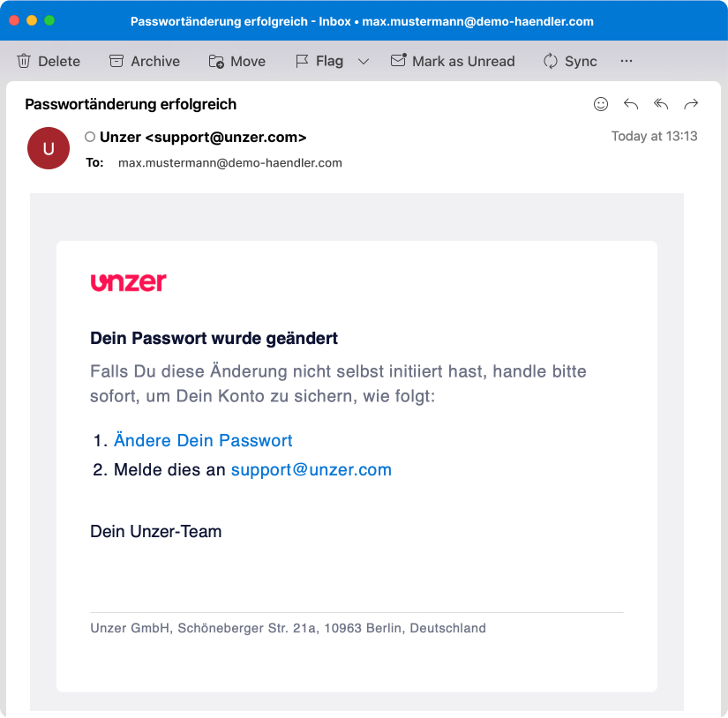Click the green full-screen window button
728x718 pixels.
(49, 20)
